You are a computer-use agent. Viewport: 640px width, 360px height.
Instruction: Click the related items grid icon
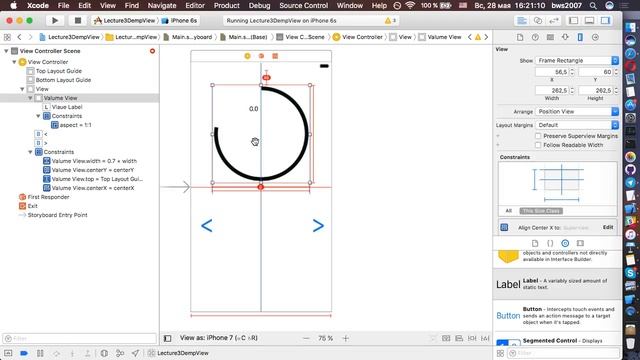coord(7,37)
